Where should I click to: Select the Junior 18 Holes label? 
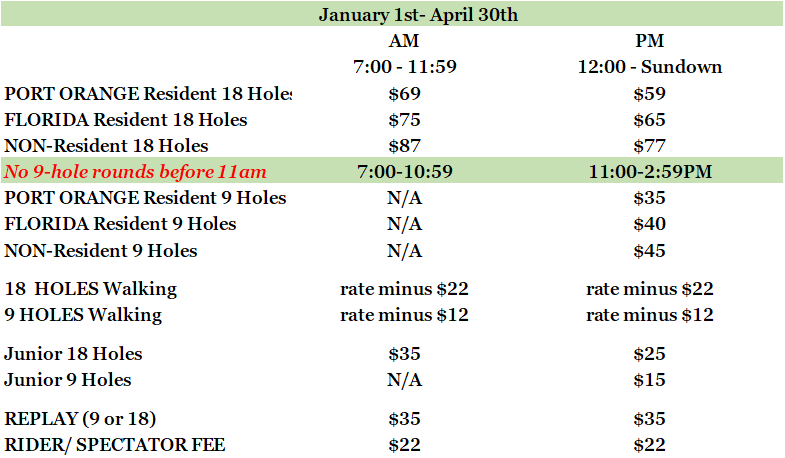point(74,354)
